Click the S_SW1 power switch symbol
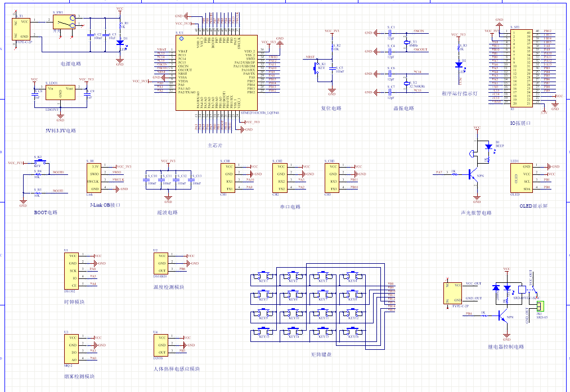 click(64, 22)
